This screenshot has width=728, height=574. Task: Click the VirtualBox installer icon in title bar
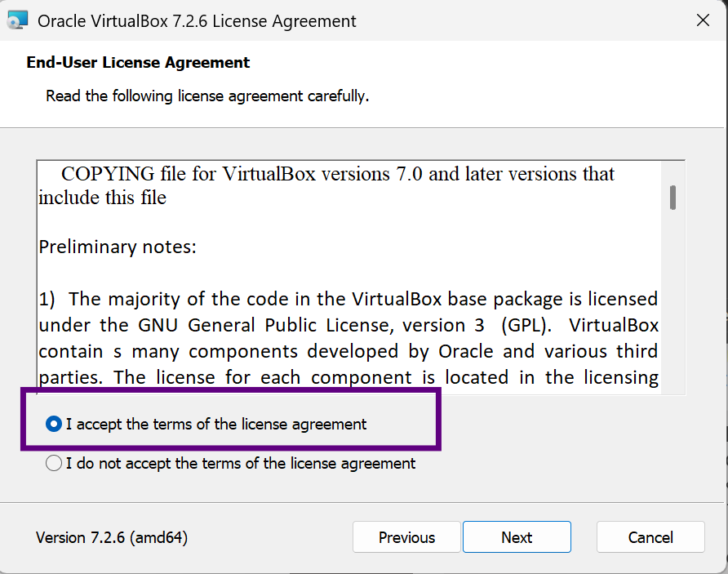tap(18, 20)
